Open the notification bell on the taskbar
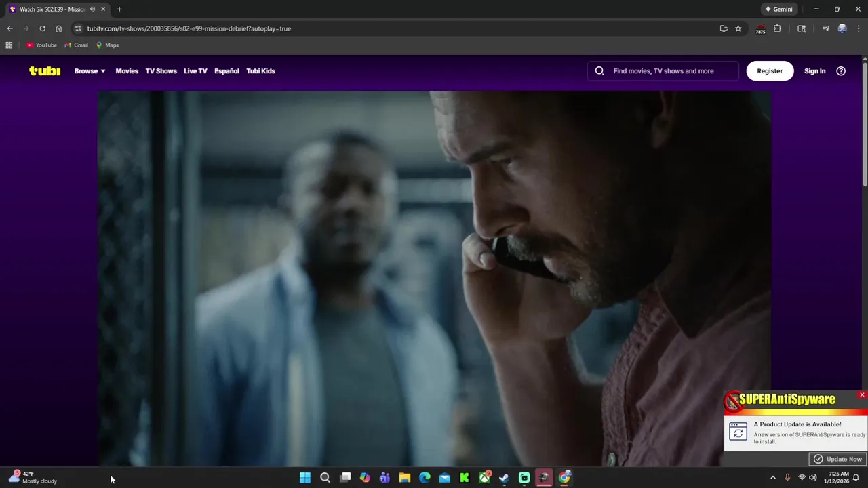Screen dimensions: 868x488 pos(856,478)
